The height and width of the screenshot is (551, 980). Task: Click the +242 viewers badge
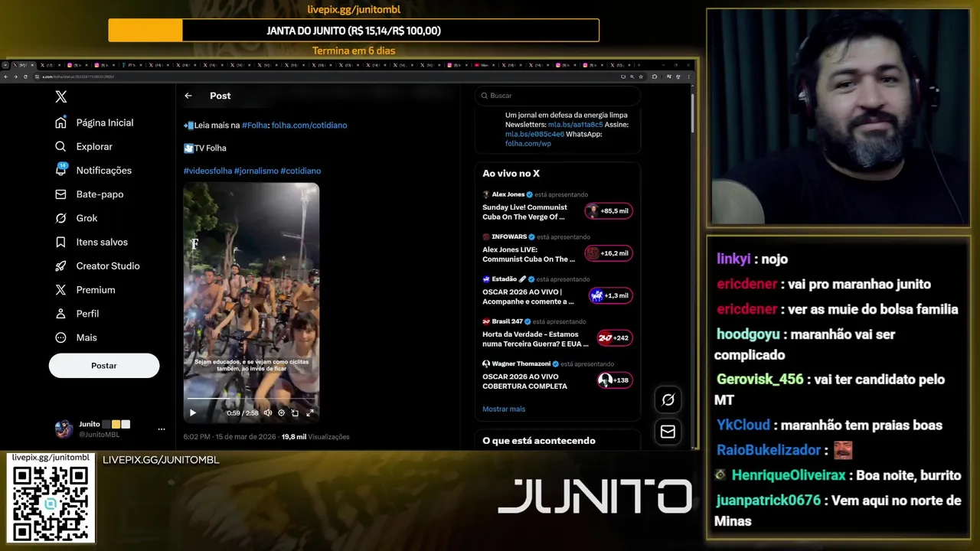coord(615,338)
